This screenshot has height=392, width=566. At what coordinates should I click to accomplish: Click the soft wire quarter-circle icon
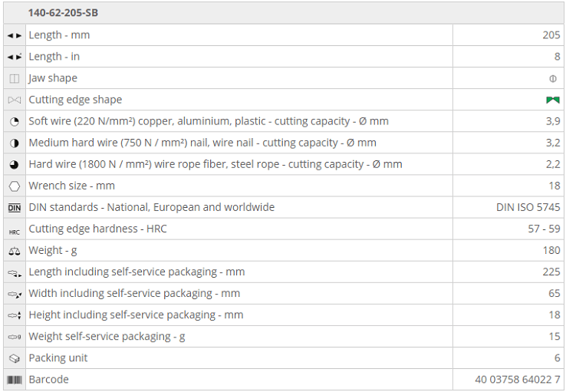click(x=15, y=121)
